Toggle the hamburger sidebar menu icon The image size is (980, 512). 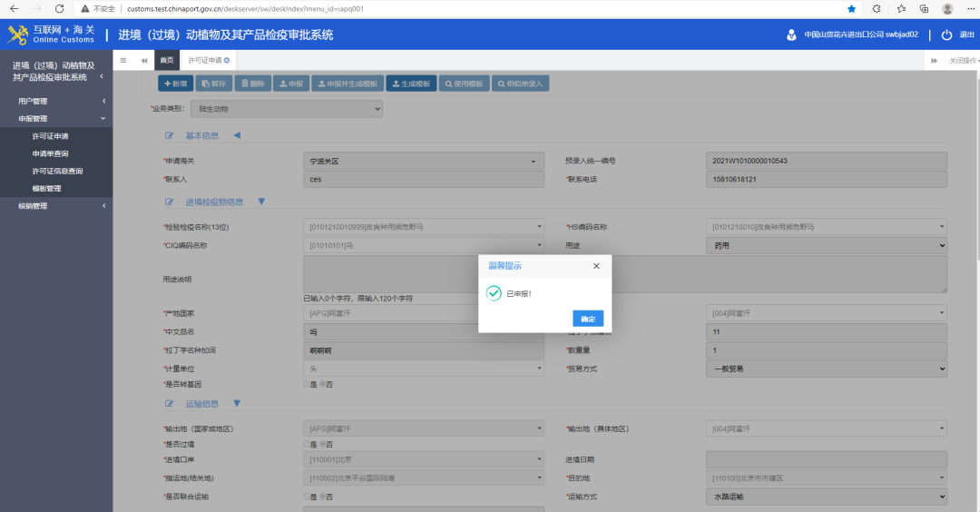click(x=123, y=61)
